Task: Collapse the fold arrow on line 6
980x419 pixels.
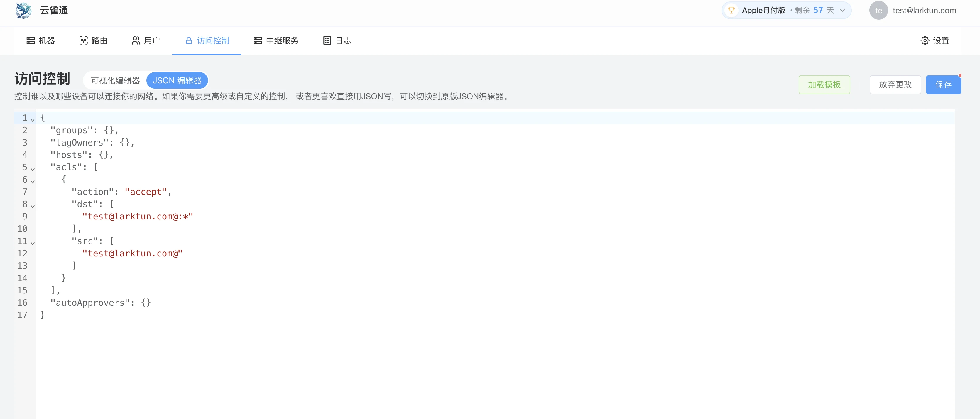Action: coord(33,182)
